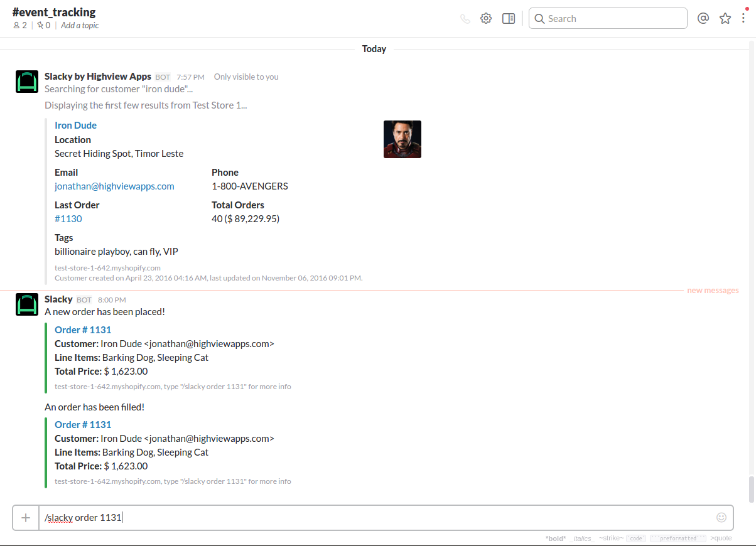Click the An order has been filled! text
Screen dimensions: 756x546
pos(94,407)
